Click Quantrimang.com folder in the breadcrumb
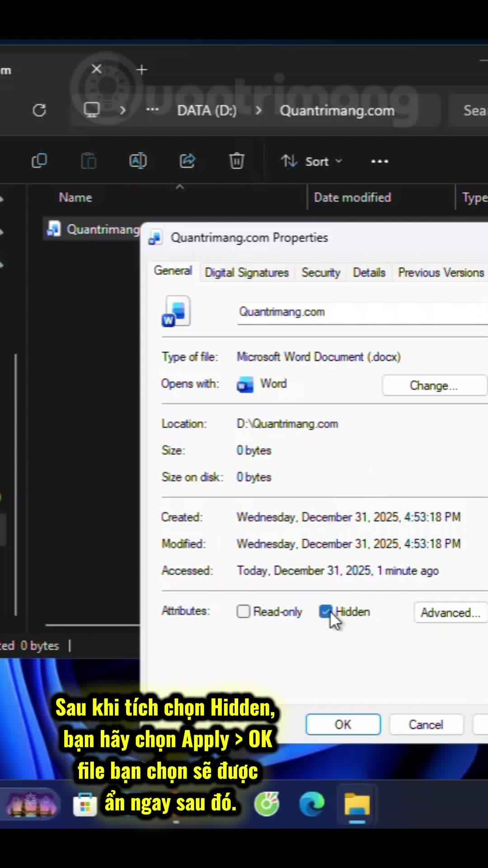The width and height of the screenshot is (488, 868). click(x=337, y=110)
